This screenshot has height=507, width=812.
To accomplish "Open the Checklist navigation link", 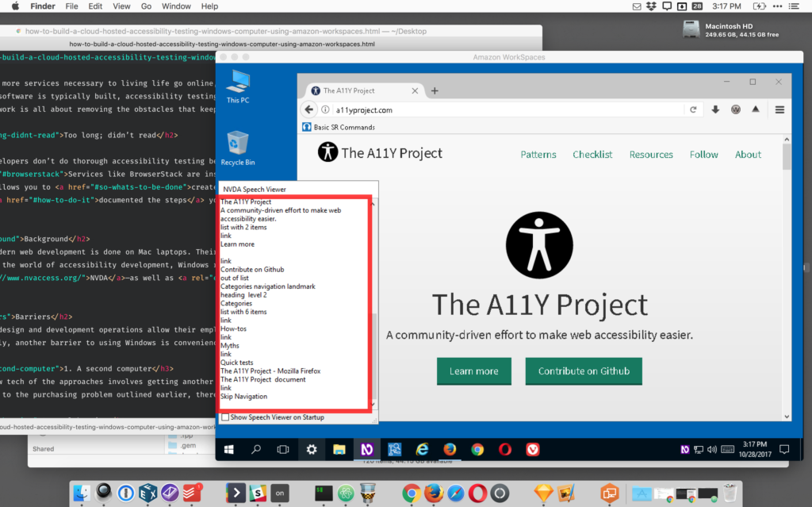I will pos(592,155).
